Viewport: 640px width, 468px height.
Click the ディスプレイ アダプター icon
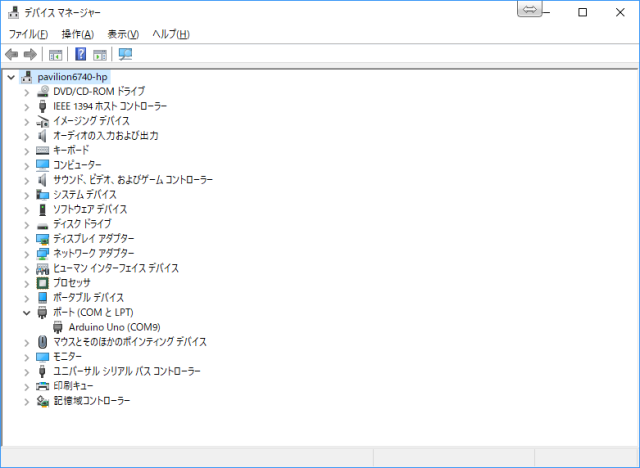42,239
